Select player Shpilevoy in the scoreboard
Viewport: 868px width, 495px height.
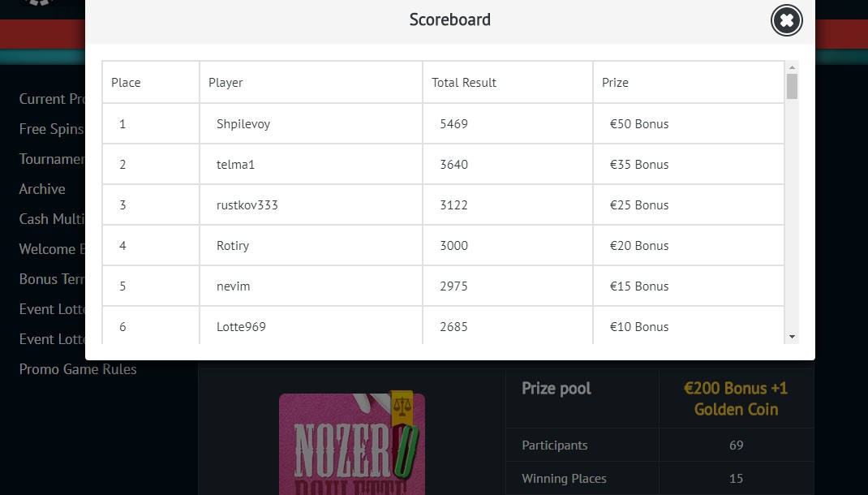pyautogui.click(x=243, y=124)
